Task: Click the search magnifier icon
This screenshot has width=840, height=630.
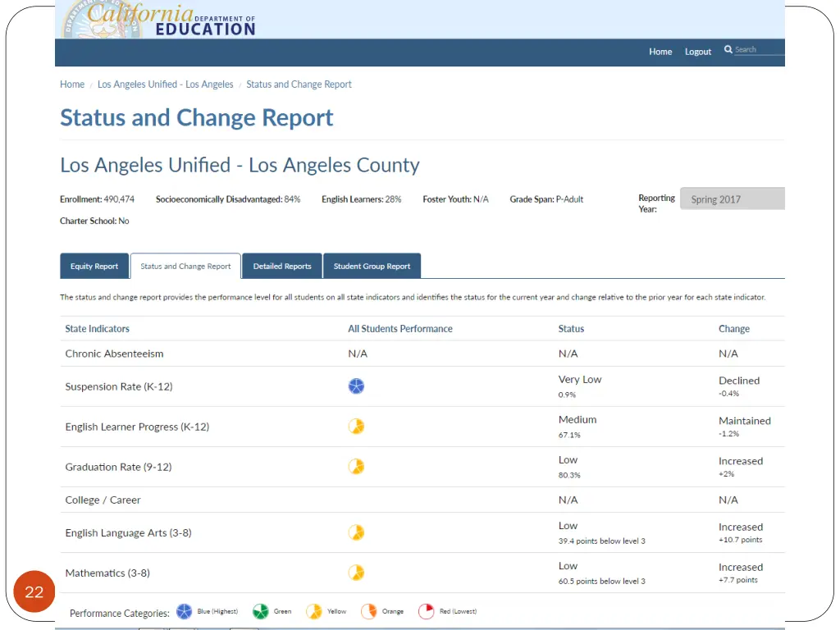Action: point(728,49)
